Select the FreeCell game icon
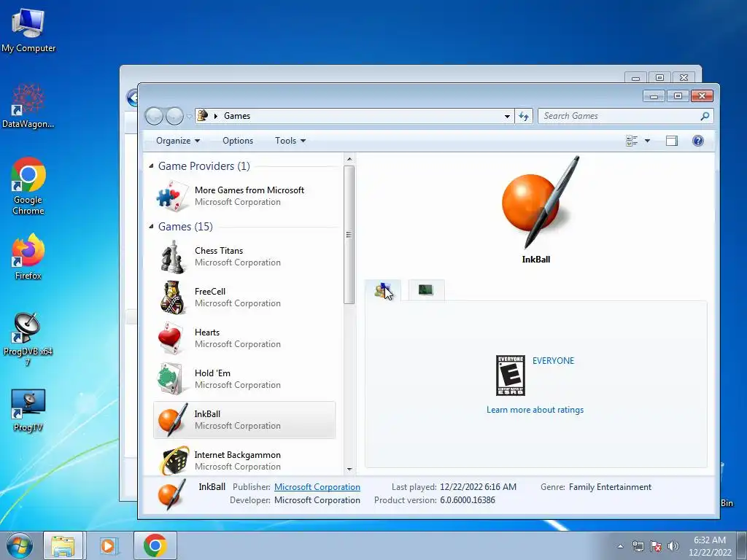 pyautogui.click(x=171, y=297)
